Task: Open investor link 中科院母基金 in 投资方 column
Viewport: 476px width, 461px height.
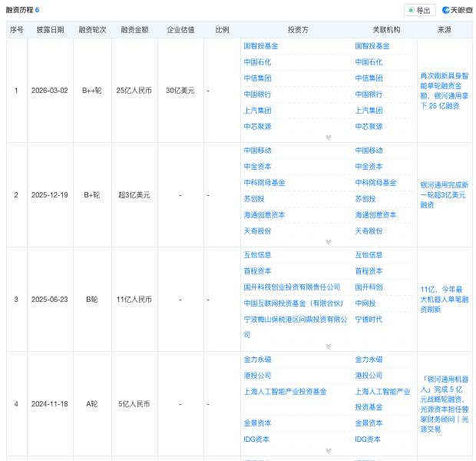Action: [264, 183]
